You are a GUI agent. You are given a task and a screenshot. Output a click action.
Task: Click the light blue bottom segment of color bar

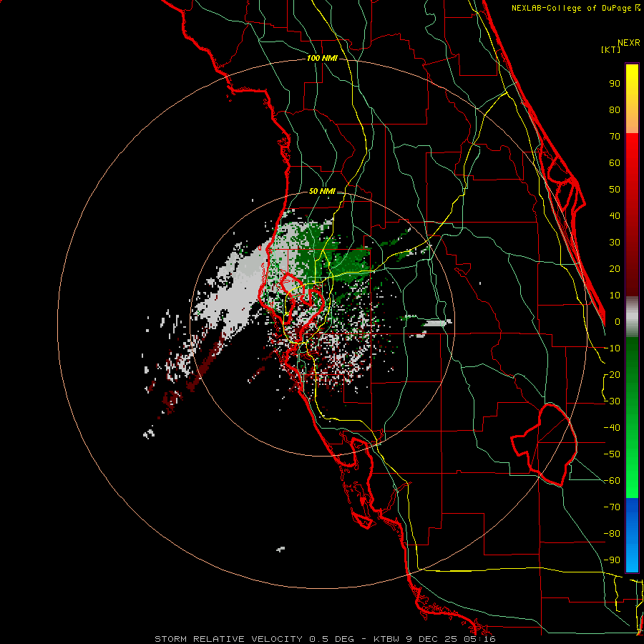[632, 557]
